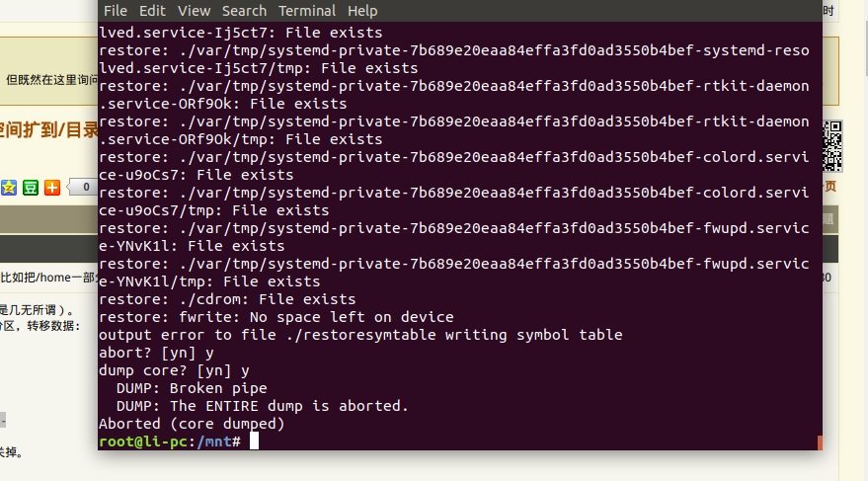Click the page text starting 比如把/home

48,278
